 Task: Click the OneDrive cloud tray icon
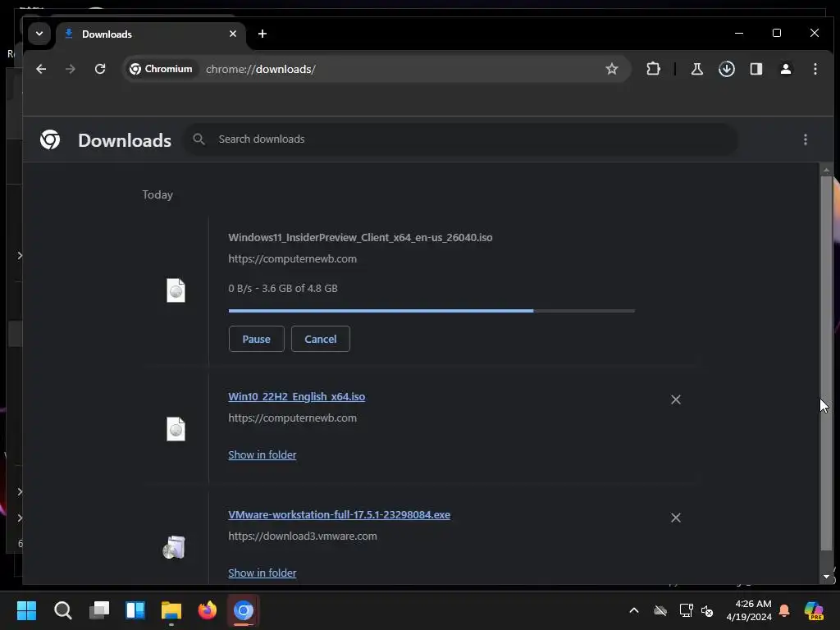[660, 610]
